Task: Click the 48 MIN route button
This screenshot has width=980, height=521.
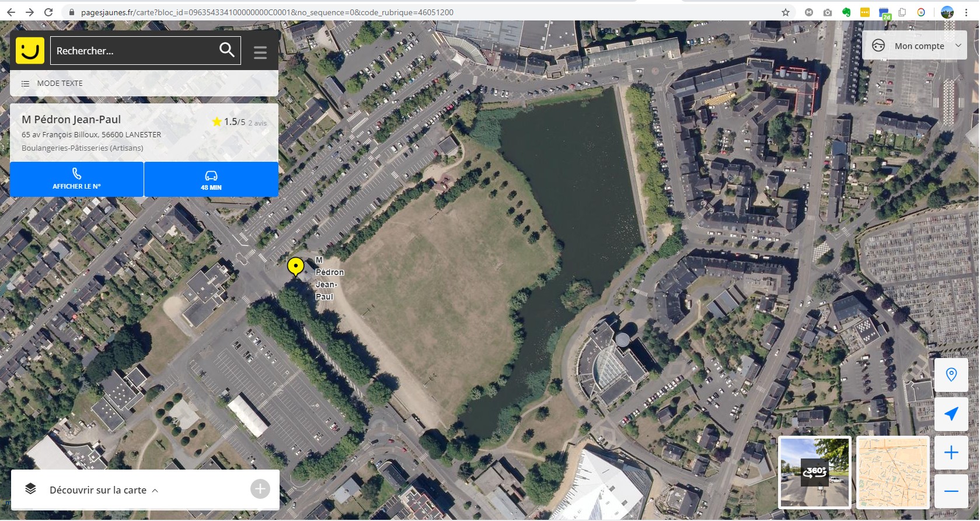Action: tap(211, 179)
